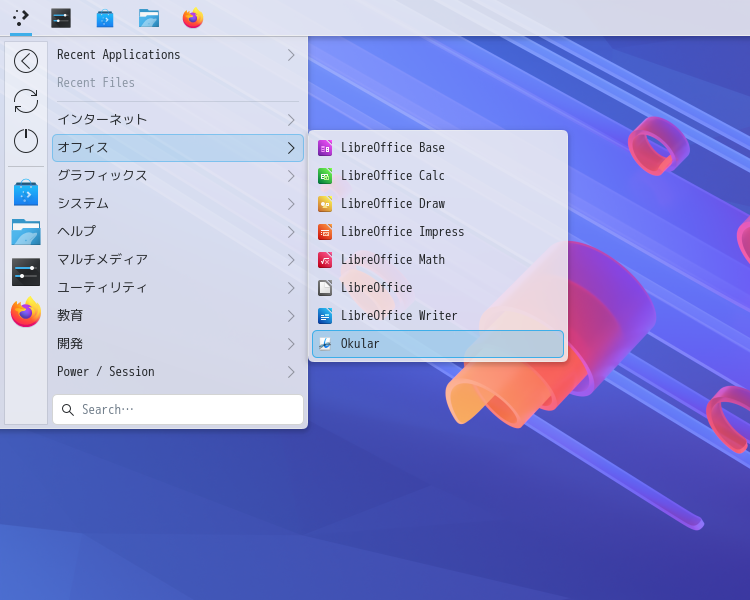Image resolution: width=750 pixels, height=600 pixels.
Task: Open the システム category
Action: point(83,204)
